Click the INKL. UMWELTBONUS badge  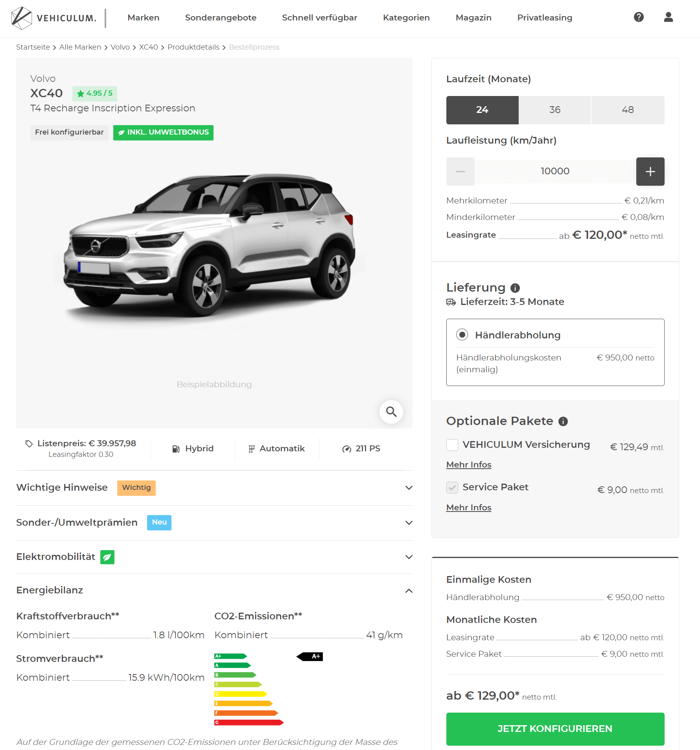pyautogui.click(x=163, y=133)
